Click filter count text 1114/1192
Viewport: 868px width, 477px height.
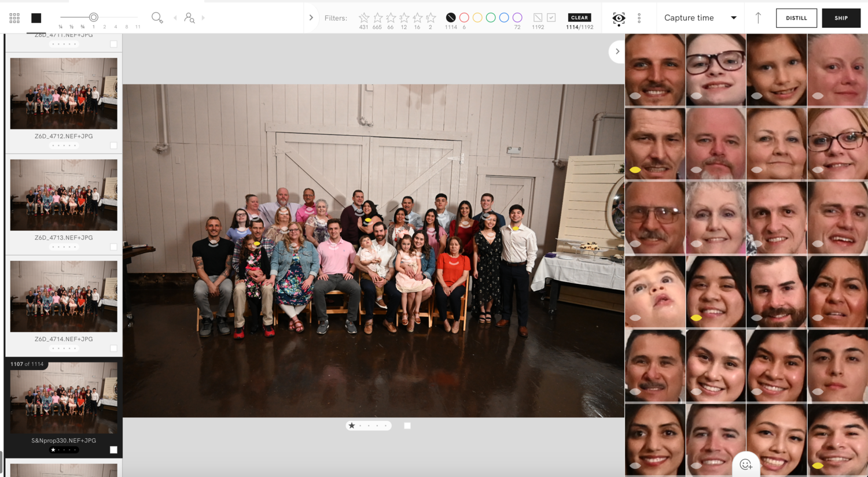tap(579, 27)
